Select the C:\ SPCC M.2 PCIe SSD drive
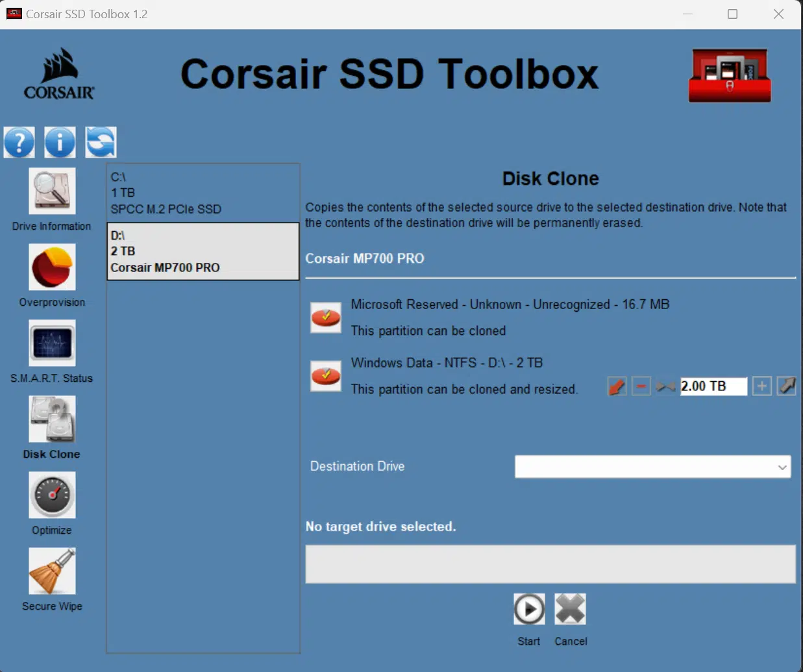803x672 pixels. pyautogui.click(x=203, y=193)
